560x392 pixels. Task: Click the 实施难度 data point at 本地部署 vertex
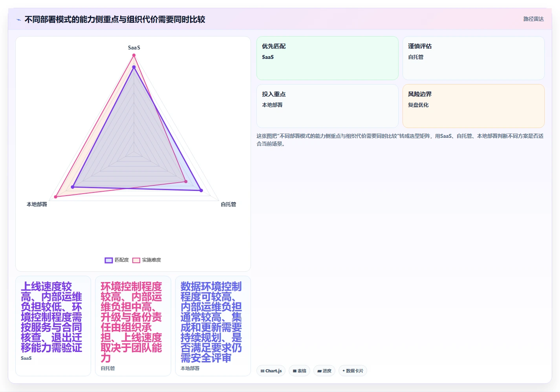(56, 196)
